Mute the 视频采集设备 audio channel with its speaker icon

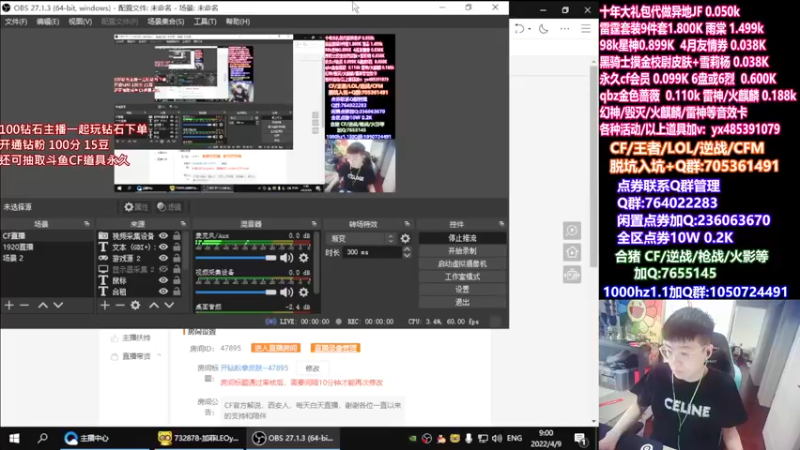[287, 292]
